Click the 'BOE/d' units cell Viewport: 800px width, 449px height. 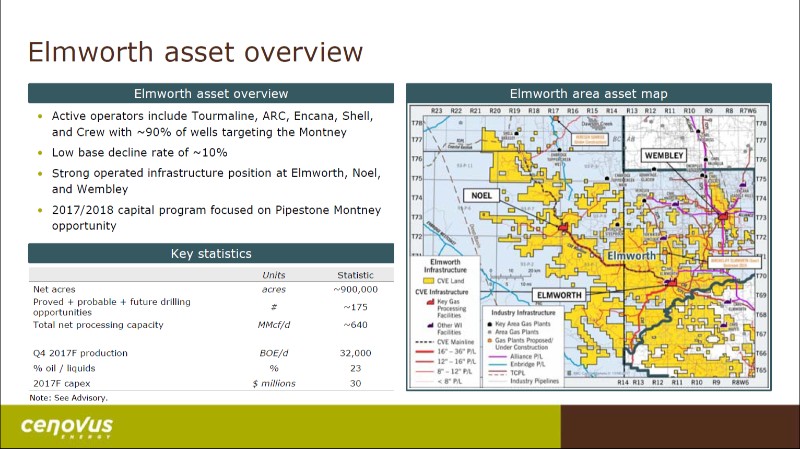coord(273,353)
